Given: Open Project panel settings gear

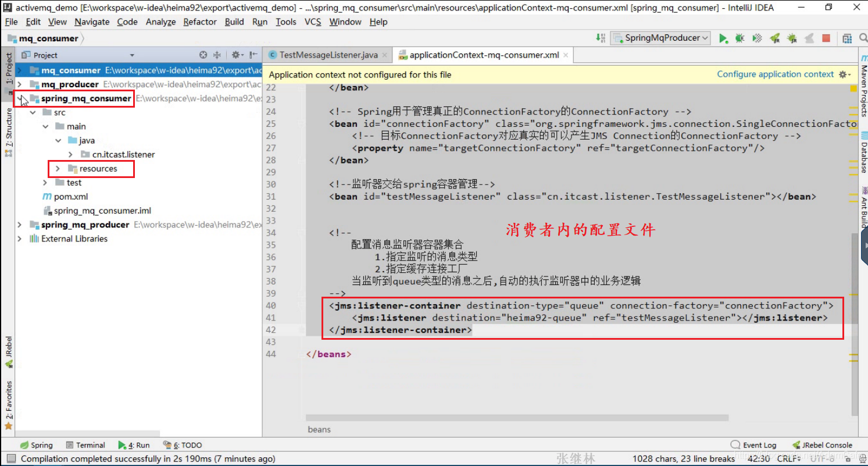Looking at the screenshot, I should tap(235, 55).
